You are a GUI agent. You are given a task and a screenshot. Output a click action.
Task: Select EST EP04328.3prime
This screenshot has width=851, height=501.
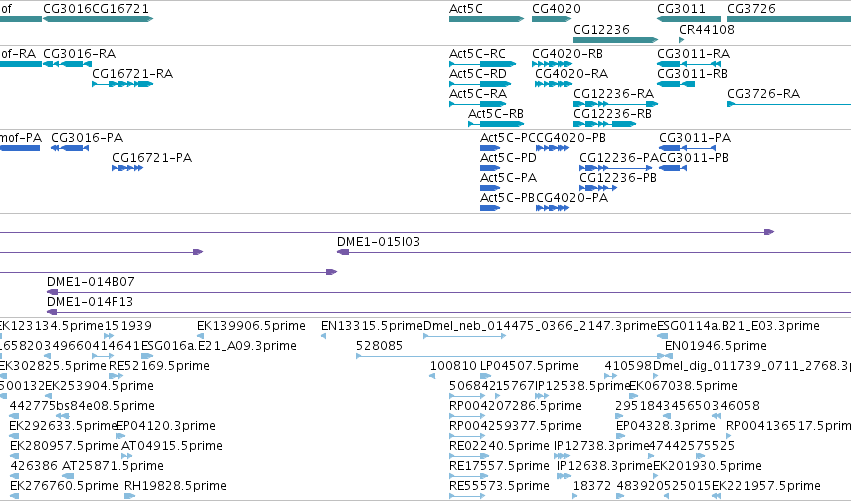click(620, 436)
